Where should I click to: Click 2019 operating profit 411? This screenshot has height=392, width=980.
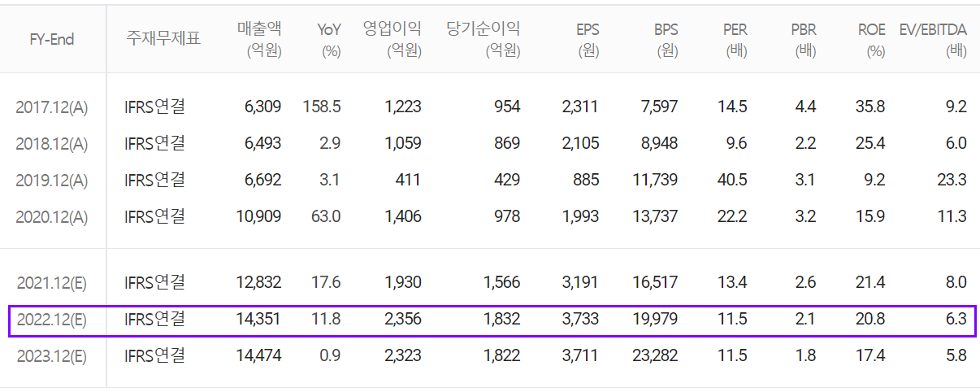click(409, 180)
